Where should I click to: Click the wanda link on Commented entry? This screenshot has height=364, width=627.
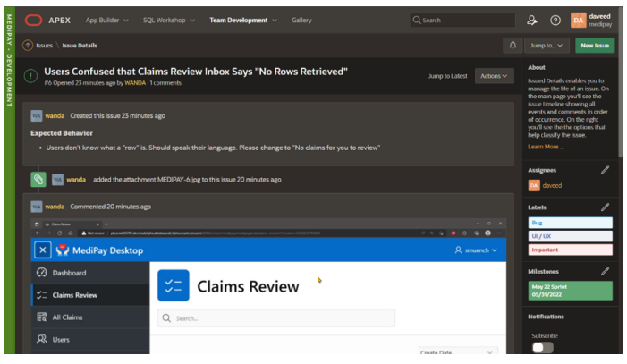55,207
